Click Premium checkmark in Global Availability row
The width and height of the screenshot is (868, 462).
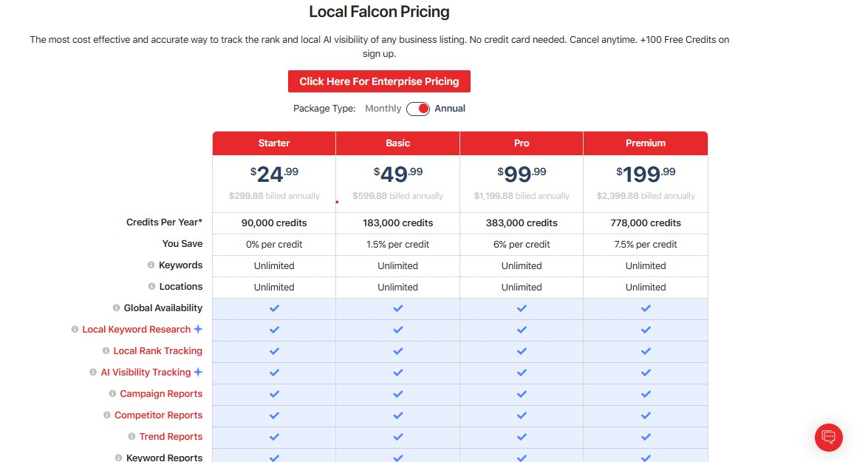pyautogui.click(x=646, y=308)
